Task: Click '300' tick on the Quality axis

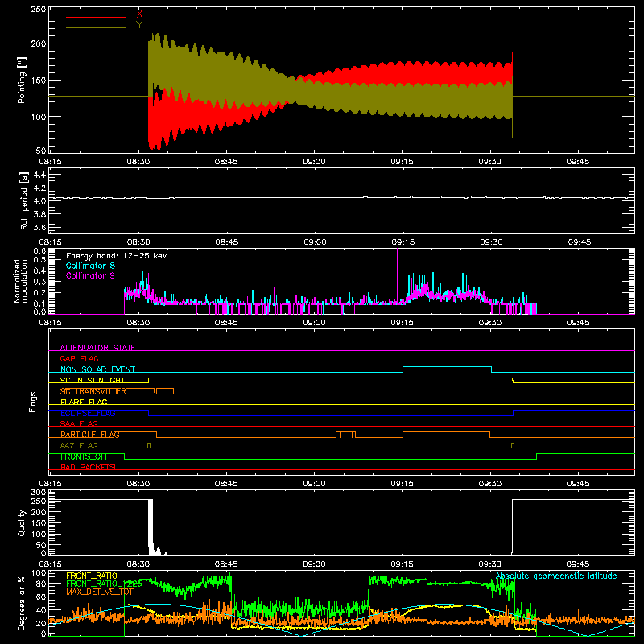Action: [x=39, y=493]
